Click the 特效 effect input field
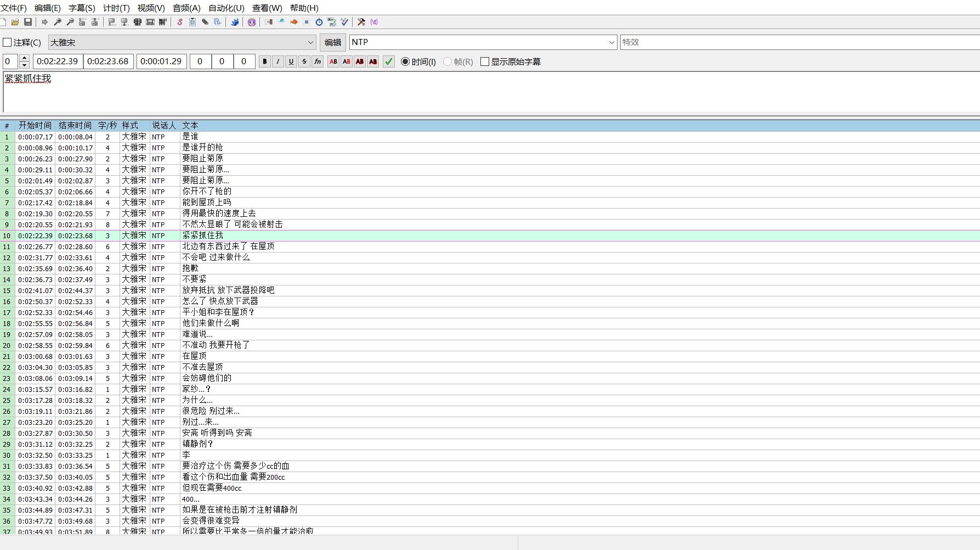This screenshot has height=550, width=980. (x=800, y=42)
